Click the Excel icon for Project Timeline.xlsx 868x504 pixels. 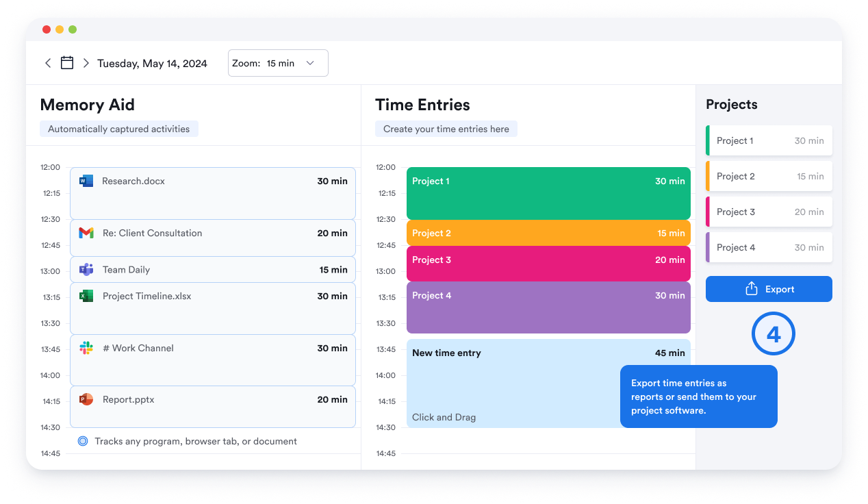pyautogui.click(x=86, y=296)
